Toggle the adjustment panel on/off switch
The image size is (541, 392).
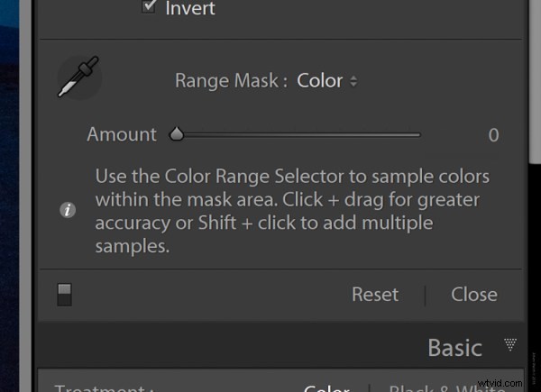pos(65,295)
